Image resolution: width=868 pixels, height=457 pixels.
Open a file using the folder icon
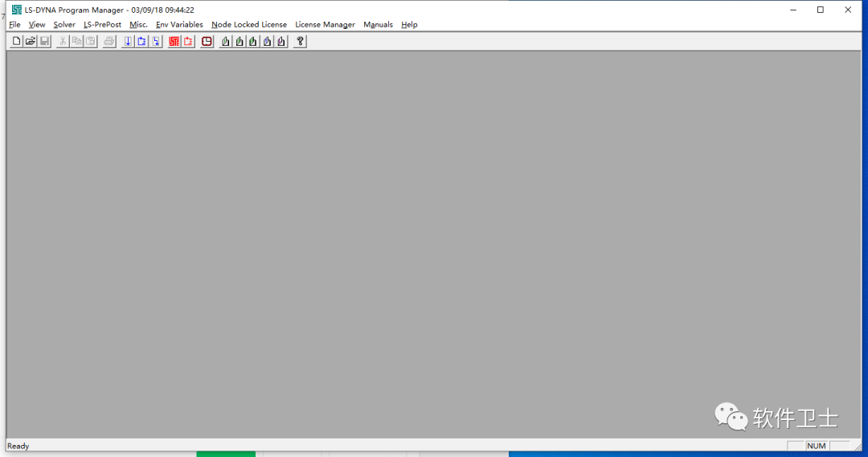31,41
